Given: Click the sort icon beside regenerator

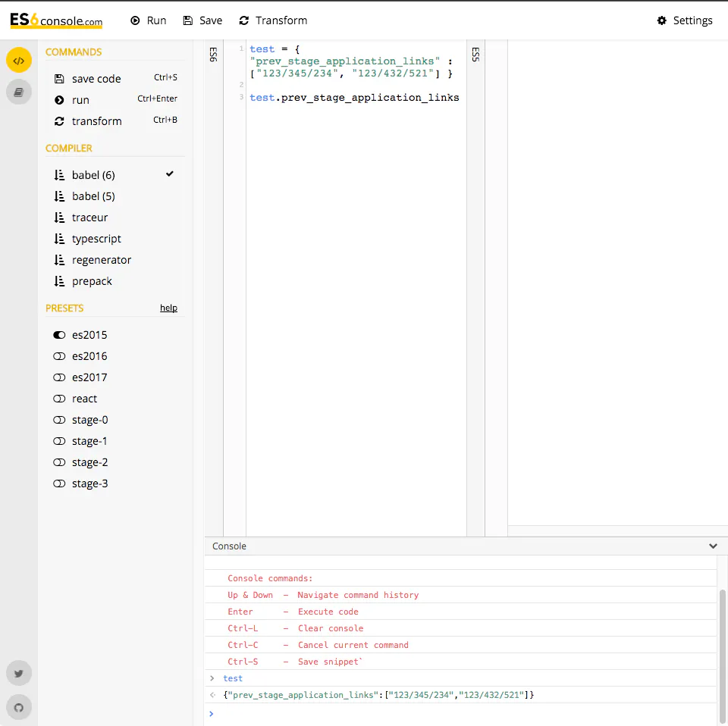Looking at the screenshot, I should coord(59,260).
